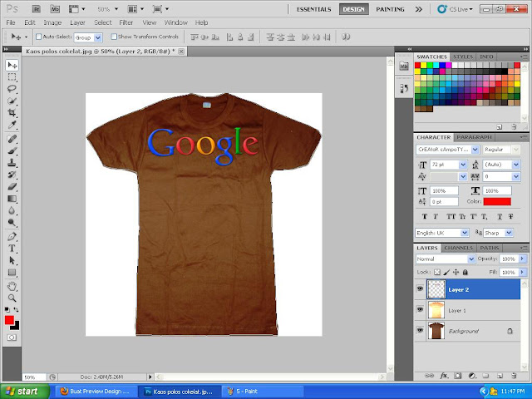Delete layer using the trash icon
532x399 pixels.
tap(514, 376)
